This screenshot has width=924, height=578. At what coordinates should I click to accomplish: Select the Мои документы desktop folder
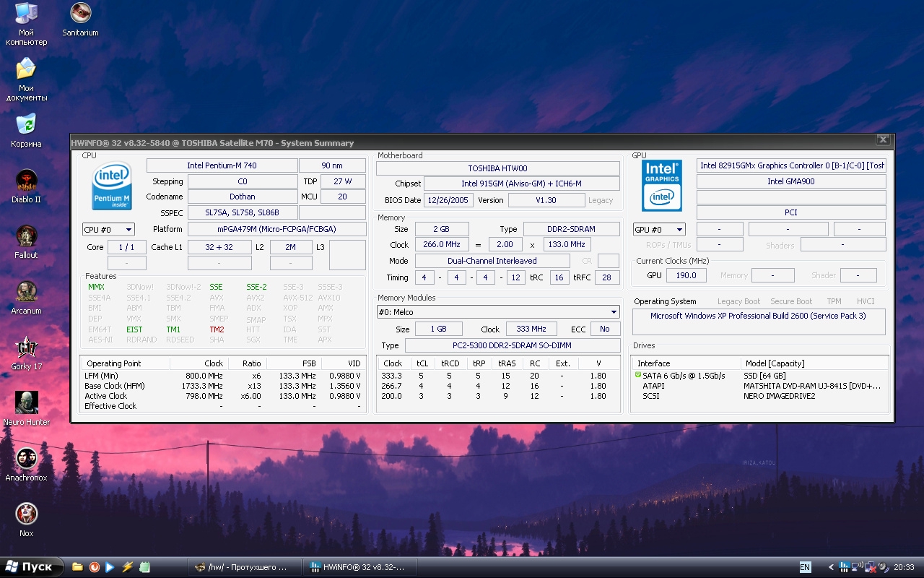pyautogui.click(x=26, y=79)
